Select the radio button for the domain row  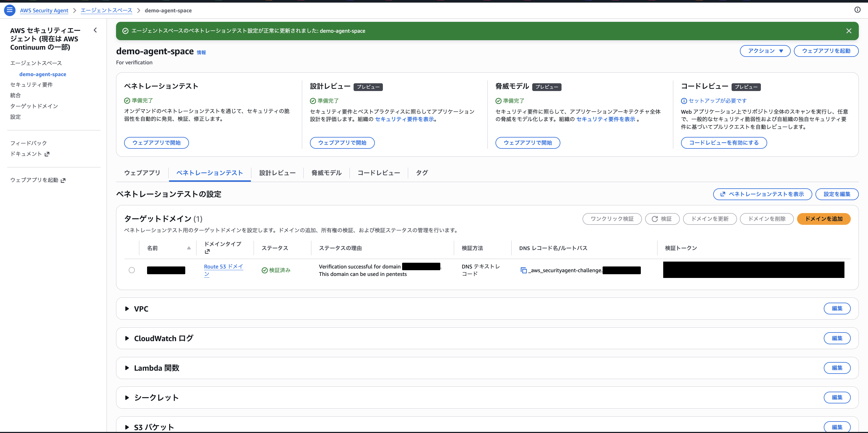132,270
